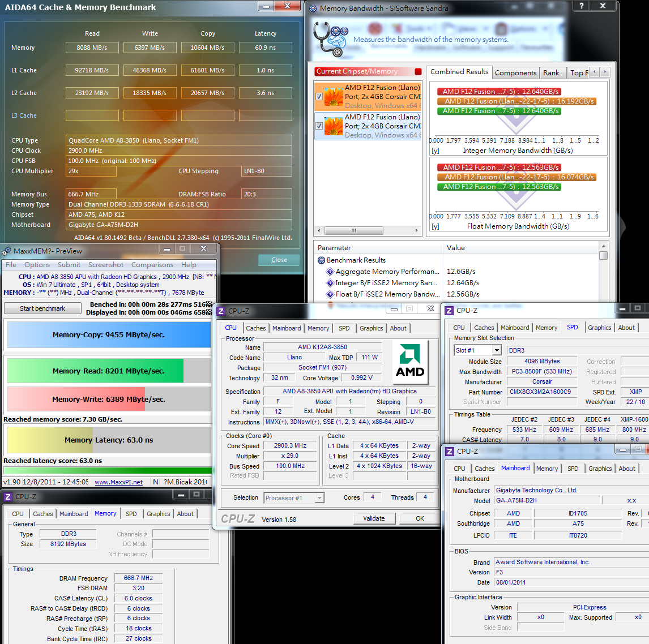Click the Benchmark Results globe icon
Screen dimensions: 649x644
point(321,260)
